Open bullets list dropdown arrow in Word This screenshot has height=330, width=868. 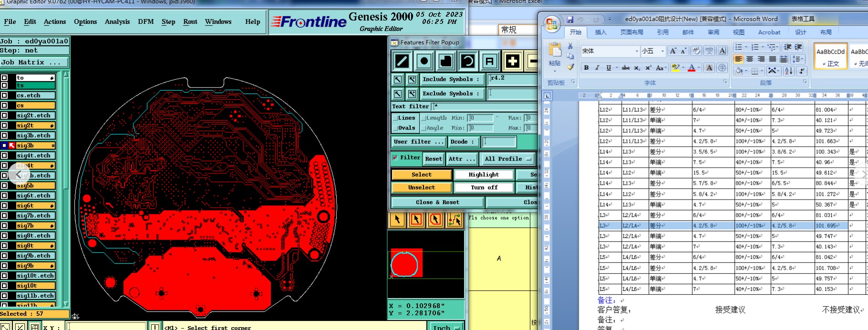tap(746, 47)
